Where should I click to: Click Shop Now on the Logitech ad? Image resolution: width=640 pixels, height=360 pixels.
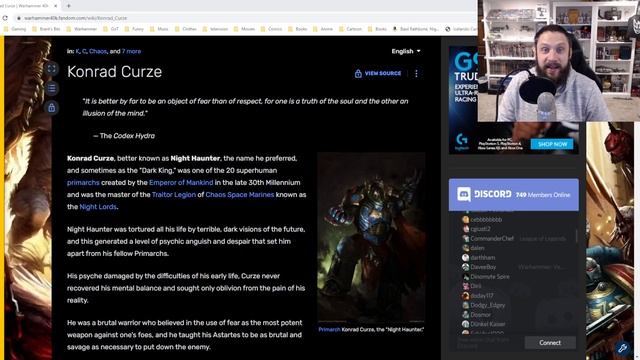(552, 144)
